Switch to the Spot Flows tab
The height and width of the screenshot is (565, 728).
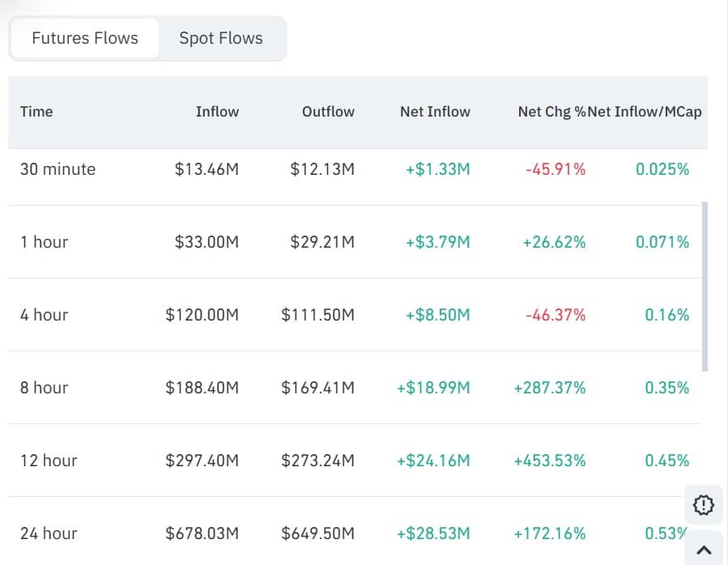click(220, 37)
